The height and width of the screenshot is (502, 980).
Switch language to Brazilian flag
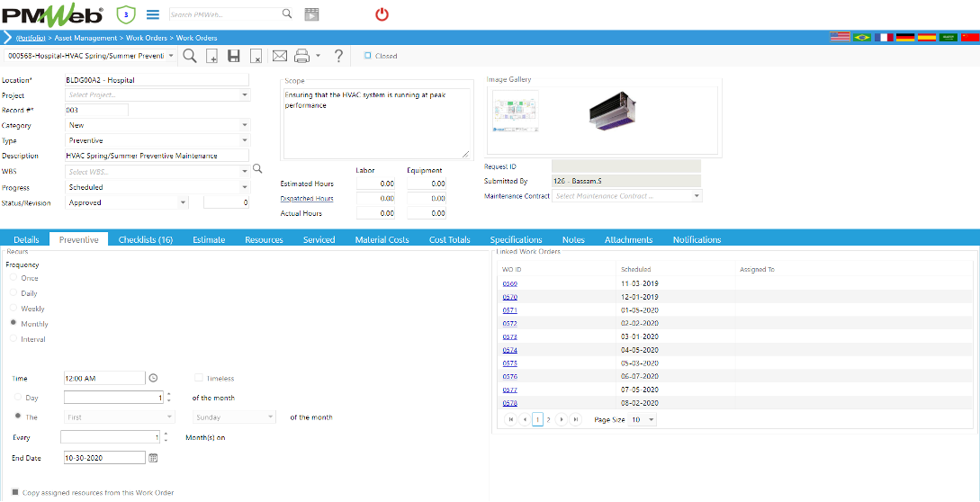click(x=862, y=38)
